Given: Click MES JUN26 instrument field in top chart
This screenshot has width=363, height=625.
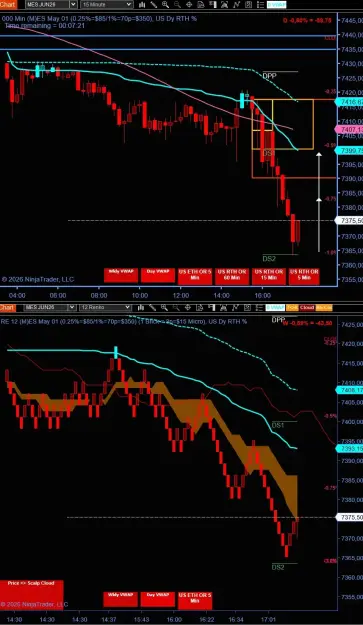Looking at the screenshot, I should coord(47,4).
